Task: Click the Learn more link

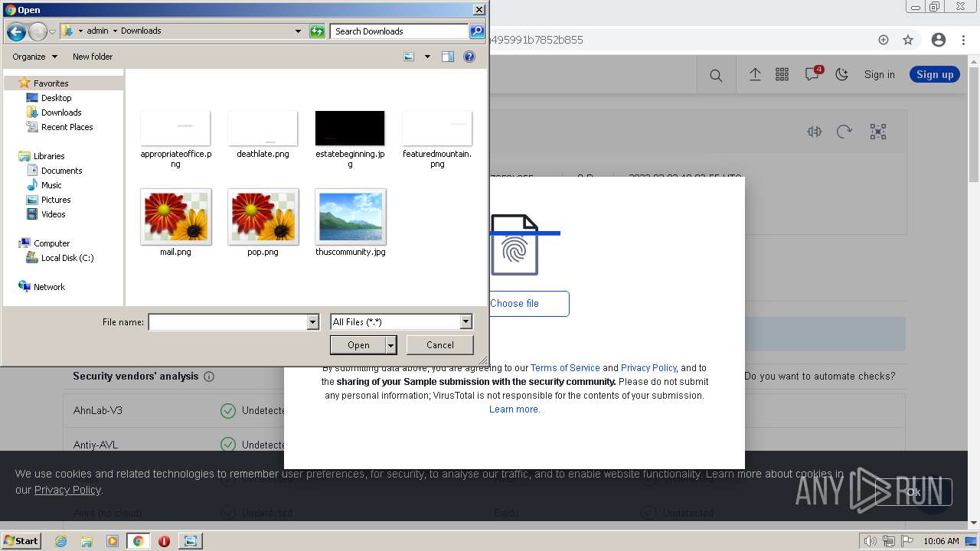Action: tap(514, 409)
